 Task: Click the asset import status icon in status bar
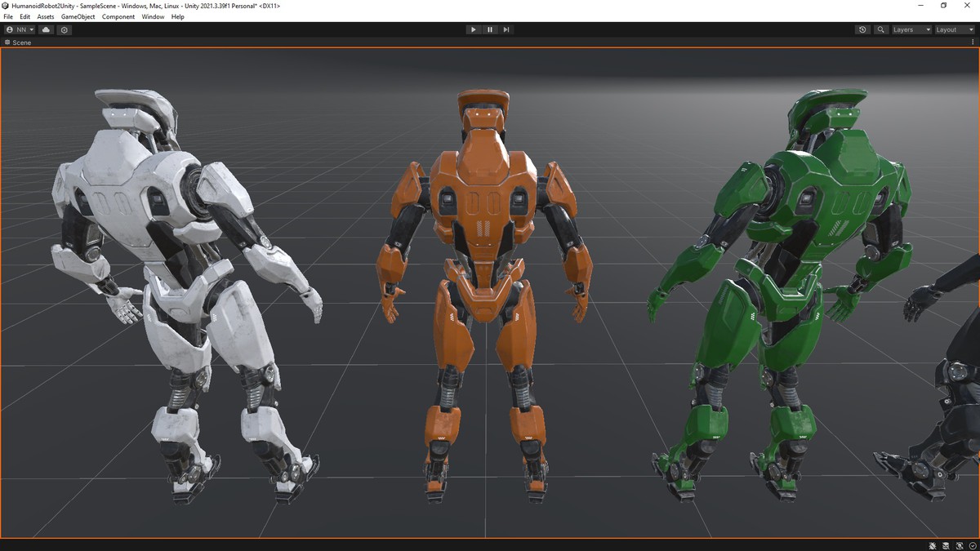pyautogui.click(x=960, y=545)
